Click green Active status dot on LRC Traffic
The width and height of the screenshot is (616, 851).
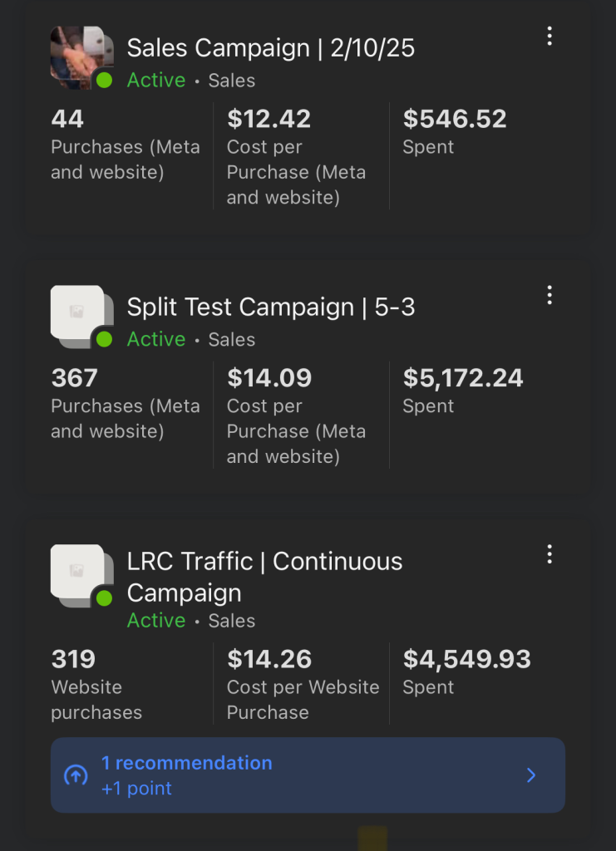point(104,598)
